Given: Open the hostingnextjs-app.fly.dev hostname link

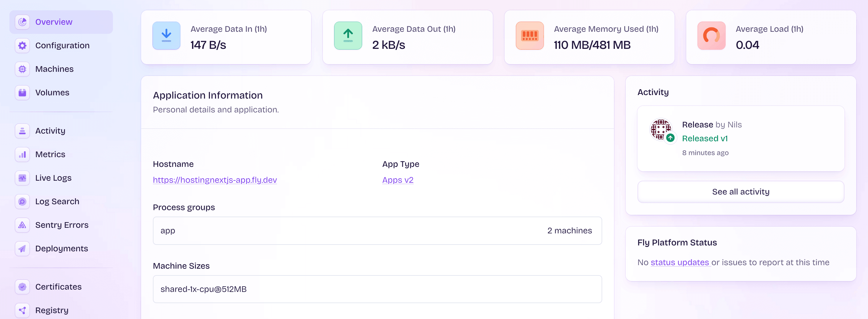Looking at the screenshot, I should point(215,180).
